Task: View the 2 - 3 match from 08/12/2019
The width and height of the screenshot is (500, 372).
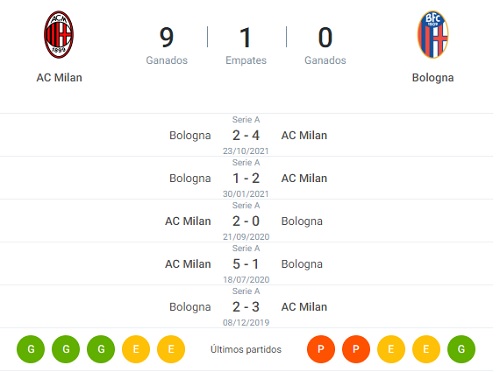Action: [247, 307]
